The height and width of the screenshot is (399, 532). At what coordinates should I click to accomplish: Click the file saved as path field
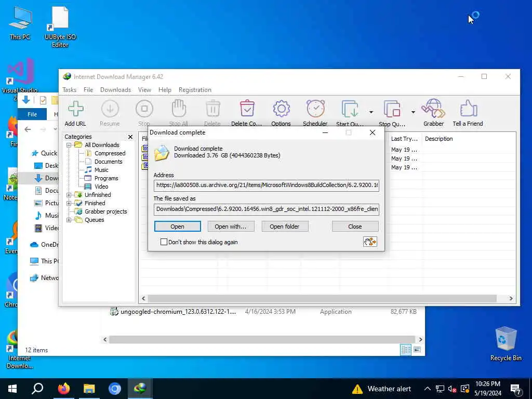(x=267, y=209)
